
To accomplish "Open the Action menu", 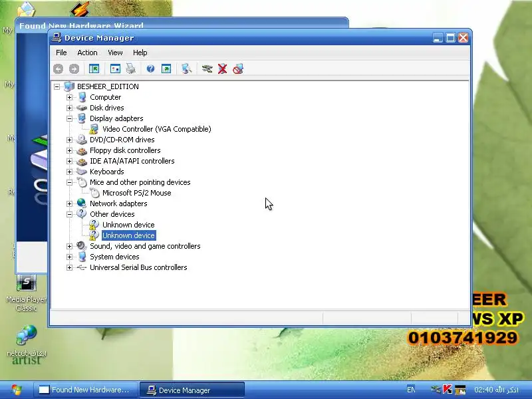I will coord(87,53).
